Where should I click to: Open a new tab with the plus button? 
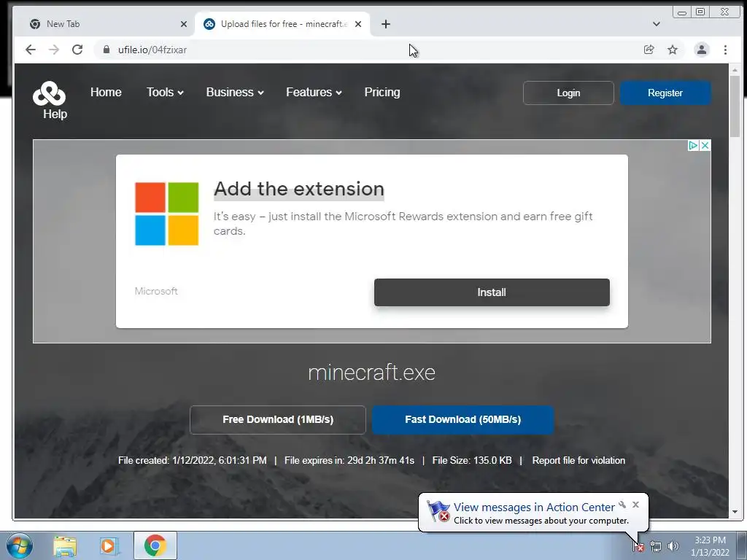[386, 24]
